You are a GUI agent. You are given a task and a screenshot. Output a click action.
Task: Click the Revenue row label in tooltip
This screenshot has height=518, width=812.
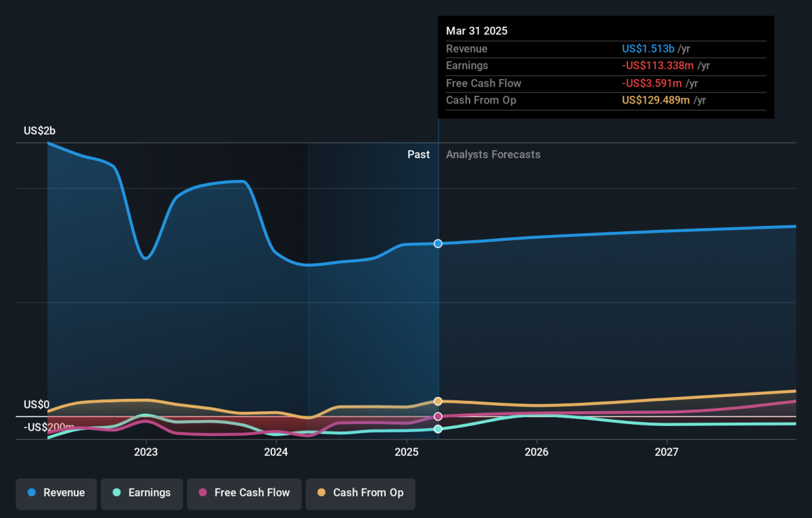click(466, 49)
